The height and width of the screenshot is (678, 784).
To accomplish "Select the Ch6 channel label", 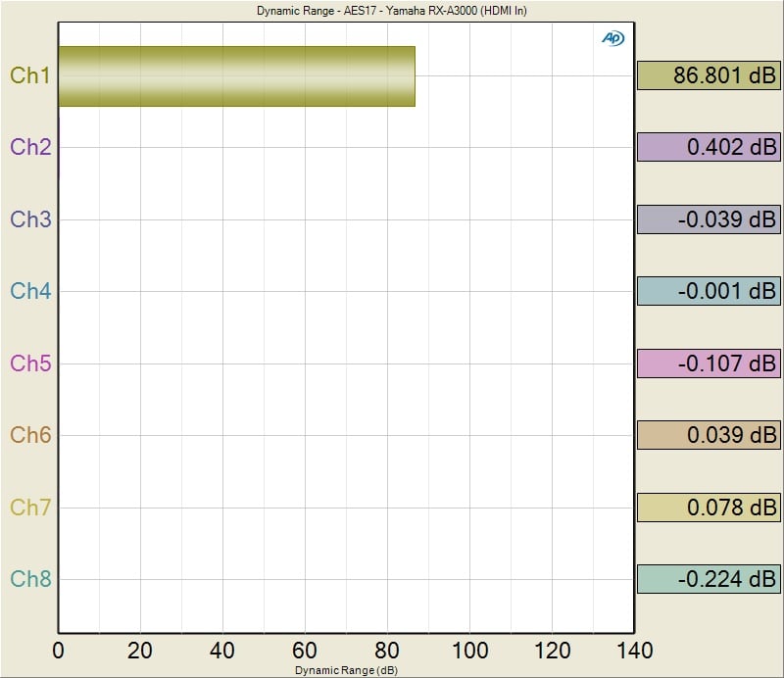I will tap(29, 435).
